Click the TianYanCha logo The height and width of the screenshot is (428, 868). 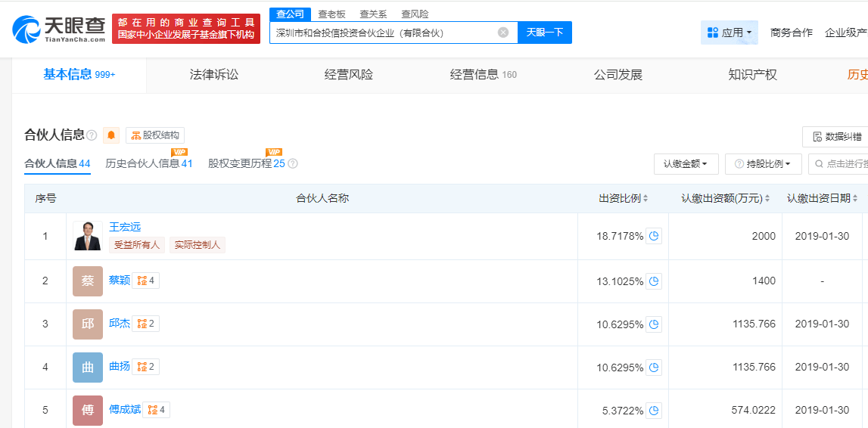[x=59, y=29]
